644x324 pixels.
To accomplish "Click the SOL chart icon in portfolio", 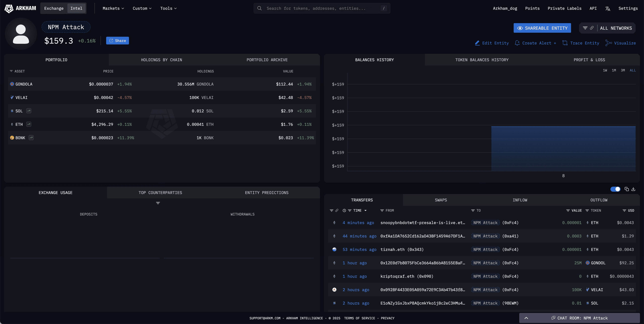I will [29, 111].
